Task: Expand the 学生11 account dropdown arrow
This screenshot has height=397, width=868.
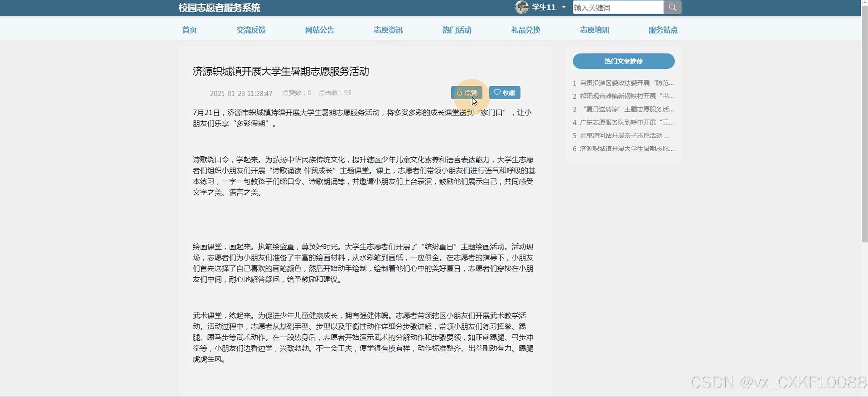Action: tap(564, 7)
